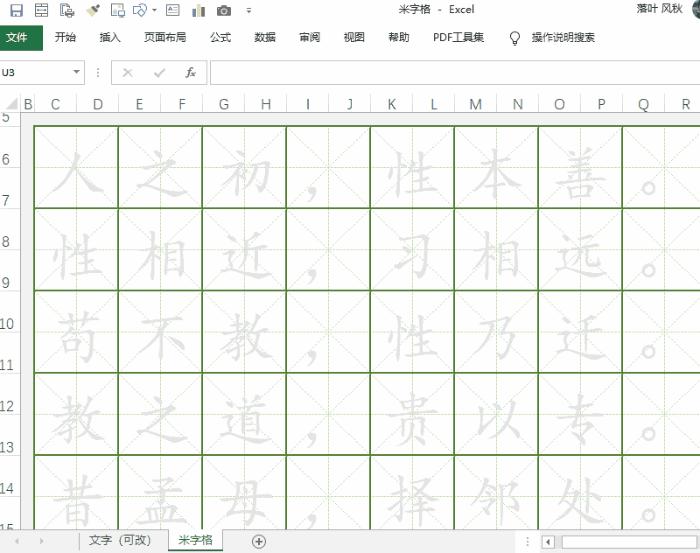Image resolution: width=700 pixels, height=553 pixels.
Task: Switch to the 公式 ribbon tab
Action: click(x=221, y=37)
